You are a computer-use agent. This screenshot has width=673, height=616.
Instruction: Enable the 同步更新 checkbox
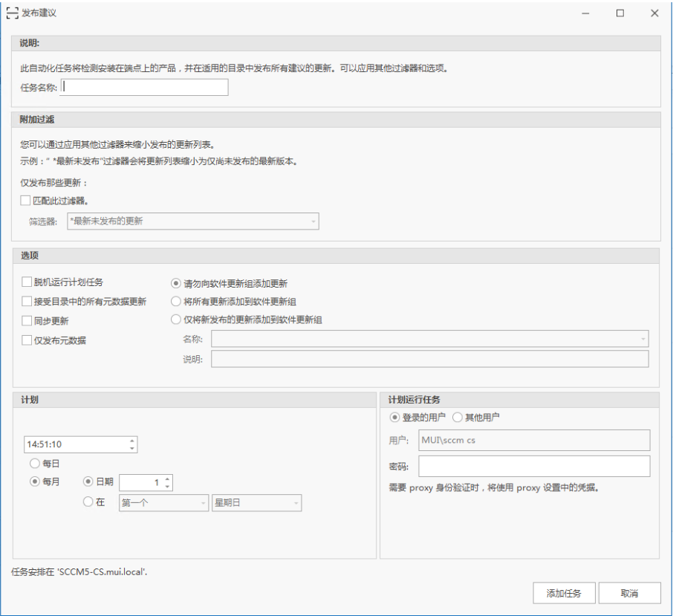[x=27, y=321]
